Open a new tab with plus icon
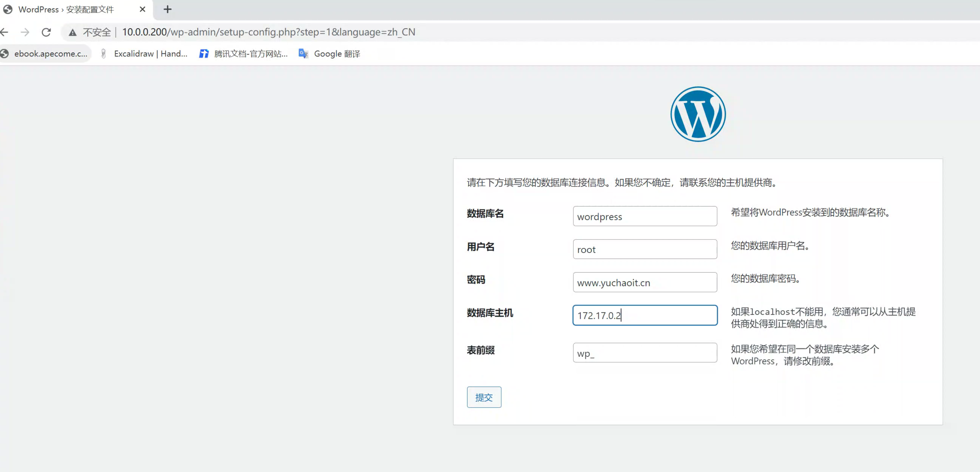 167,9
